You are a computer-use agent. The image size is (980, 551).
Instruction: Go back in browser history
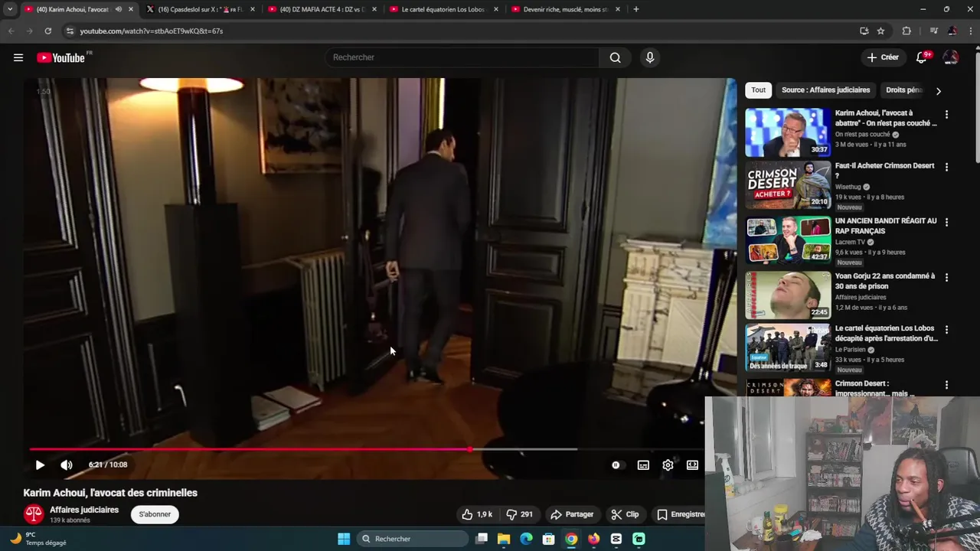click(11, 31)
